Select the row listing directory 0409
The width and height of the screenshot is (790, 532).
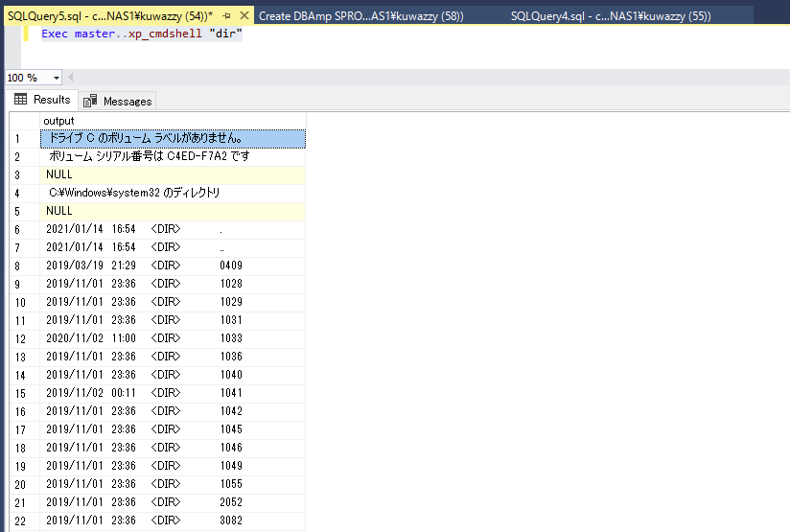[173, 266]
